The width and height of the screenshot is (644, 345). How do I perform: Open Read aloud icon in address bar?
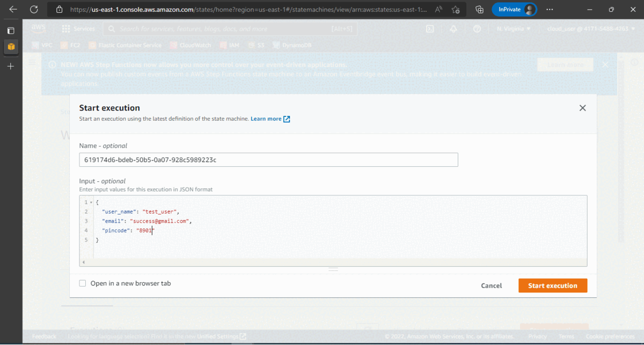tap(438, 10)
